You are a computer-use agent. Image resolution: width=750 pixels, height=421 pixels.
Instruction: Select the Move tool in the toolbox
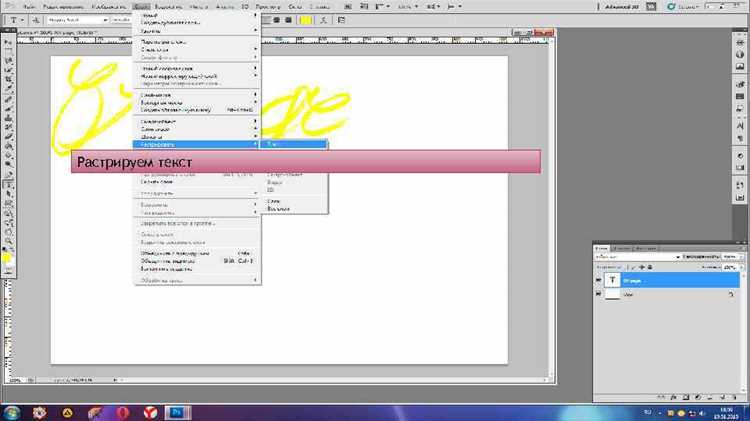point(9,43)
